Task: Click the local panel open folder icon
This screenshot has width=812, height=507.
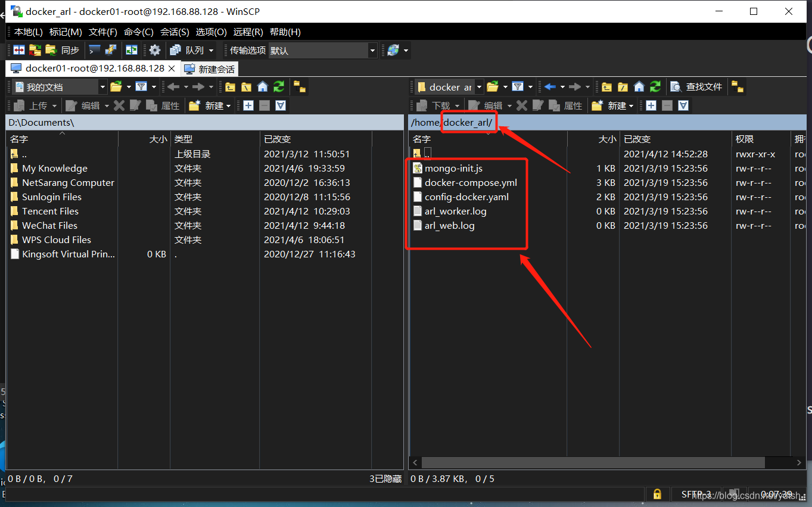Action: (116, 87)
